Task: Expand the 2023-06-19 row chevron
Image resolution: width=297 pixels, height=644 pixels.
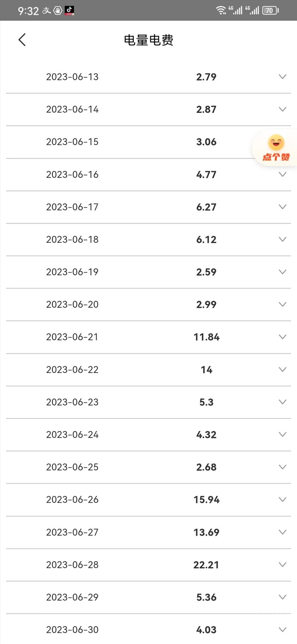Action: pyautogui.click(x=283, y=272)
